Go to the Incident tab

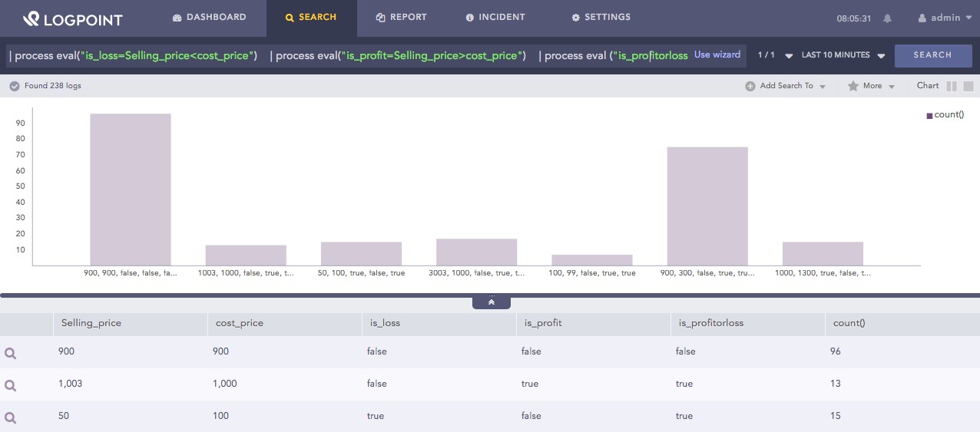coord(495,17)
